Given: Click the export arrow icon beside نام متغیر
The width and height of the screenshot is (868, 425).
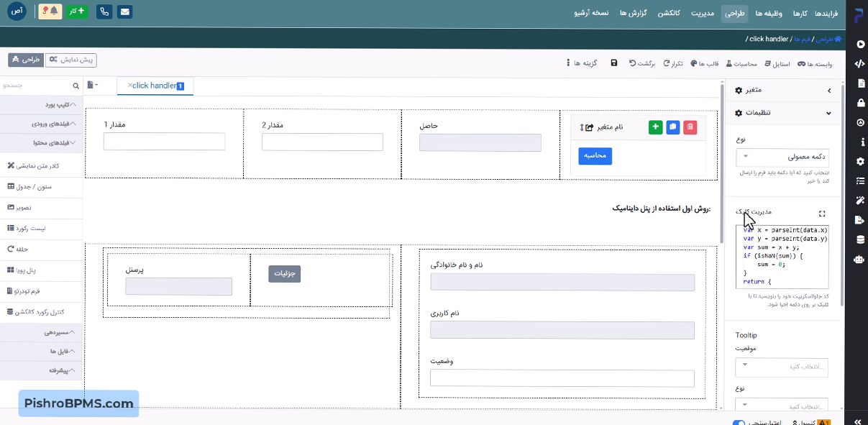Looking at the screenshot, I should [x=590, y=127].
